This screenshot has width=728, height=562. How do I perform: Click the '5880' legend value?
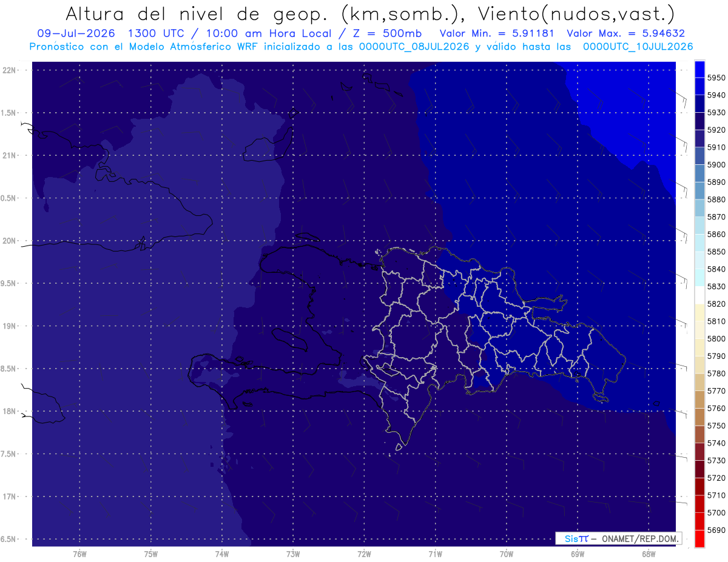(716, 199)
